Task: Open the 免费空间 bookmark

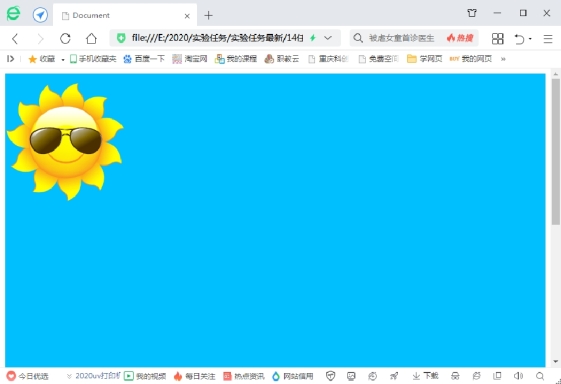Action: 378,59
